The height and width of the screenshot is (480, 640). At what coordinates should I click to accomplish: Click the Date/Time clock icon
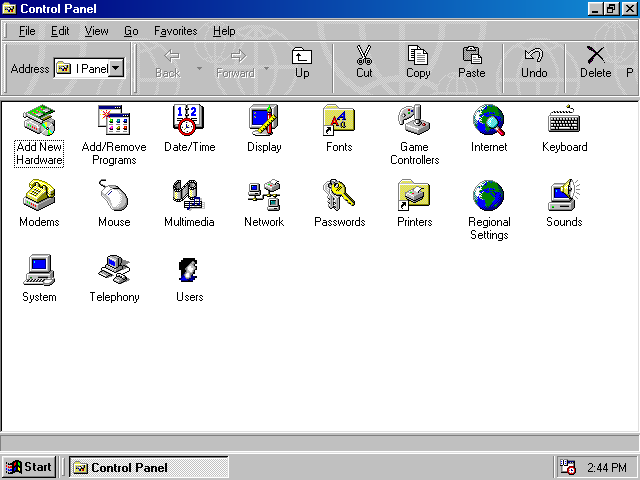coord(189,121)
